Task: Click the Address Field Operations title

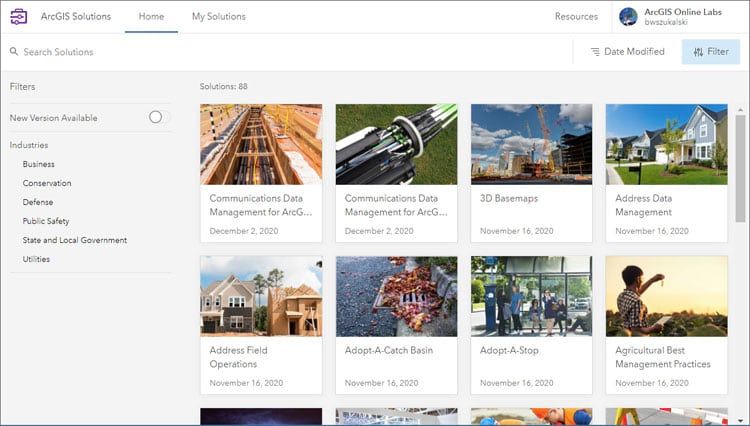Action: tap(238, 357)
